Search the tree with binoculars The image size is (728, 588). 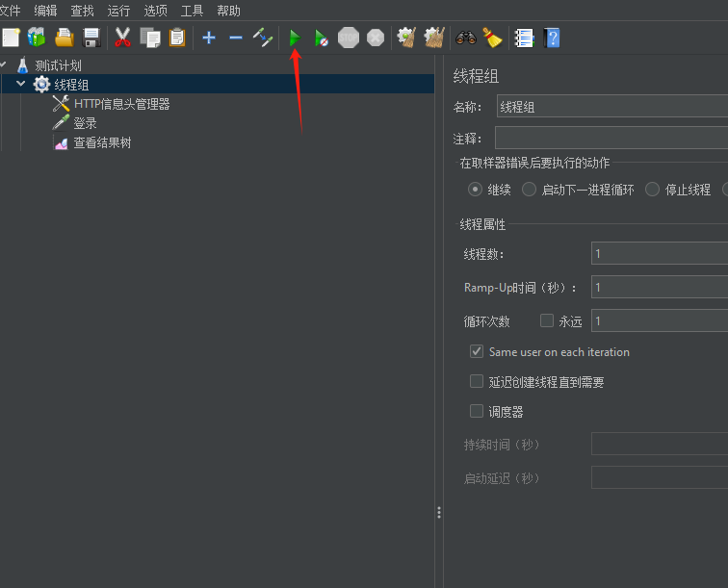[x=466, y=38]
